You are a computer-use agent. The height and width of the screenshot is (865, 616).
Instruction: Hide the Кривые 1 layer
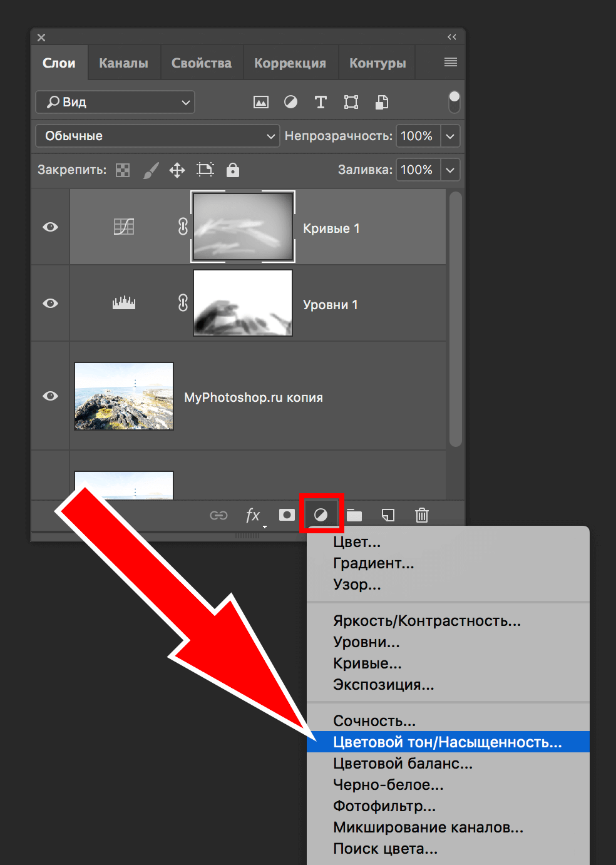tap(51, 227)
